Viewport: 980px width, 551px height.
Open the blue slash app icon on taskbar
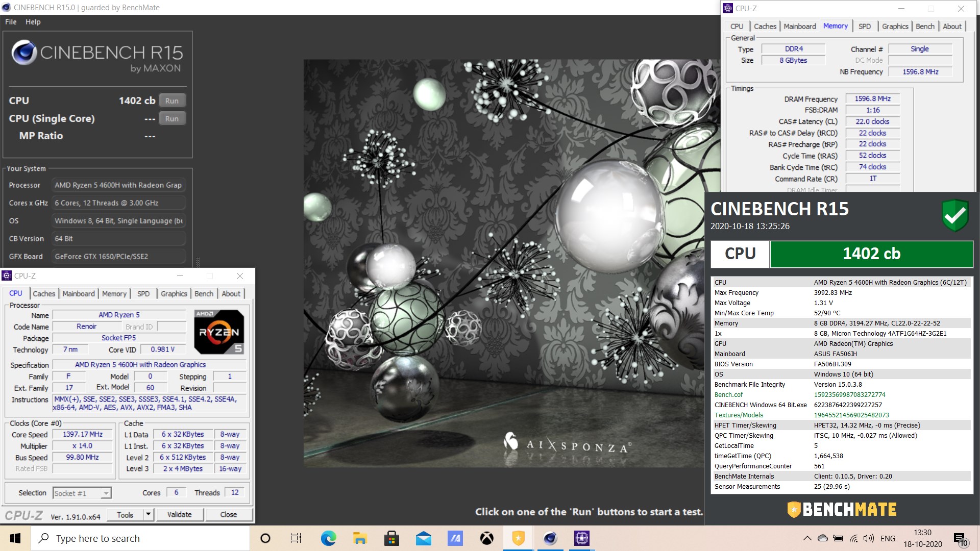point(455,538)
